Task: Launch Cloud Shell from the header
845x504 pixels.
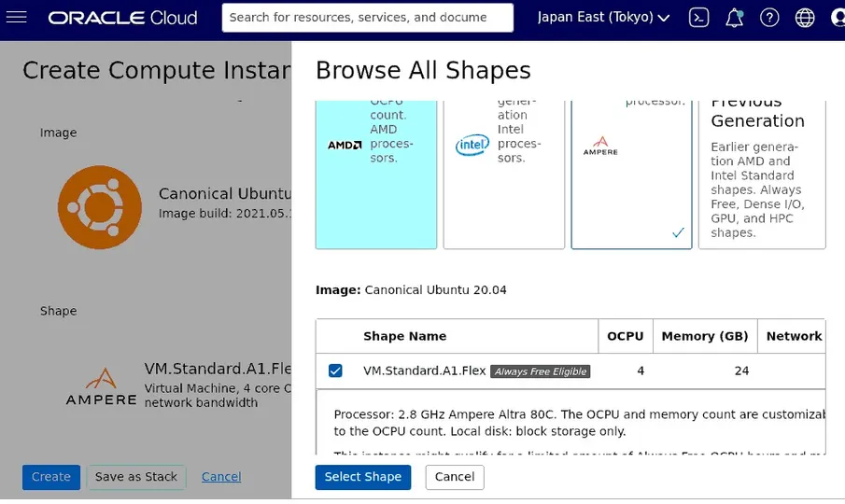Action: tap(698, 18)
